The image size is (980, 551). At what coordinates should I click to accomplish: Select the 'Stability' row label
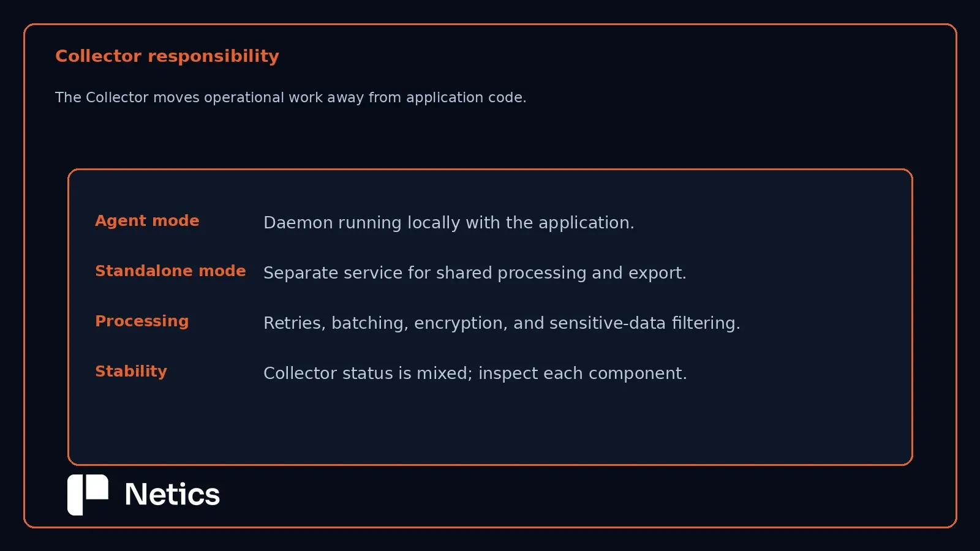click(131, 372)
